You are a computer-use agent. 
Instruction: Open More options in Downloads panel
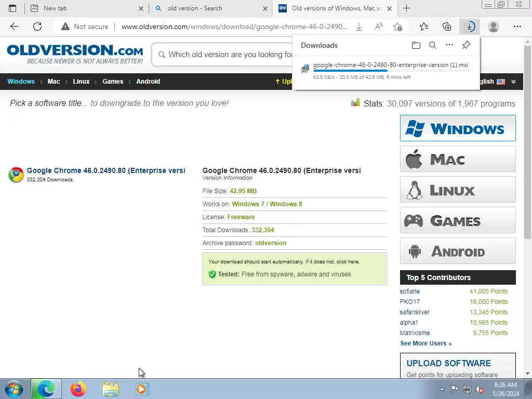(449, 45)
